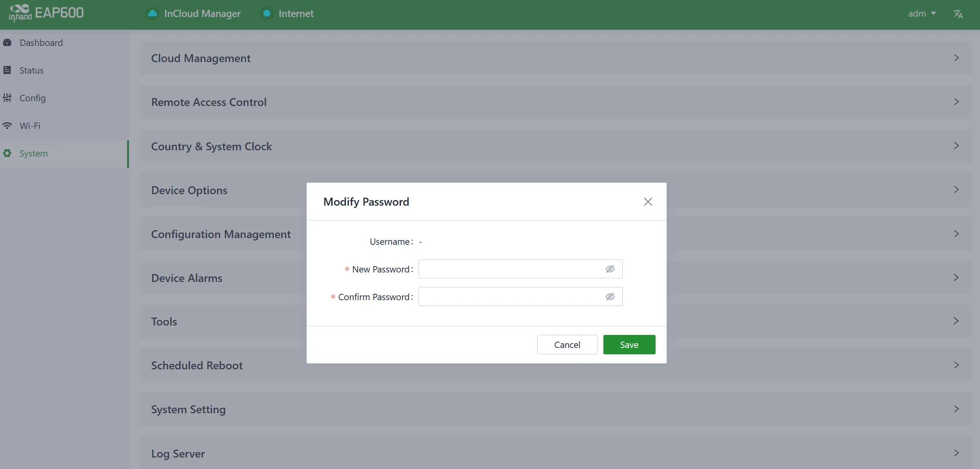Click the InHand EAP600 logo
This screenshot has width=980, height=469.
(x=46, y=13)
